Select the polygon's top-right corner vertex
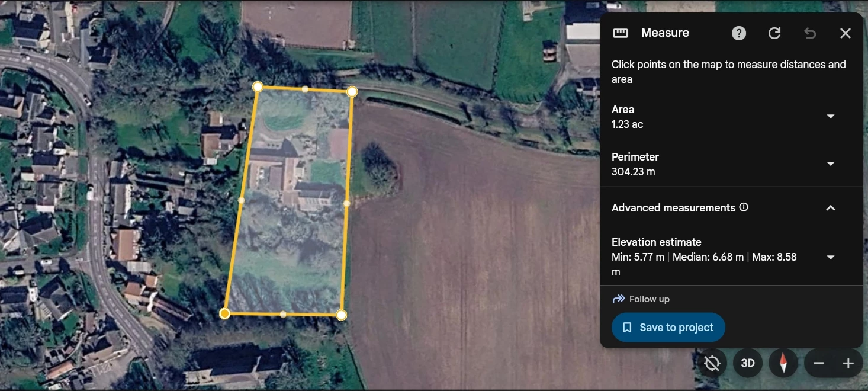 click(352, 92)
